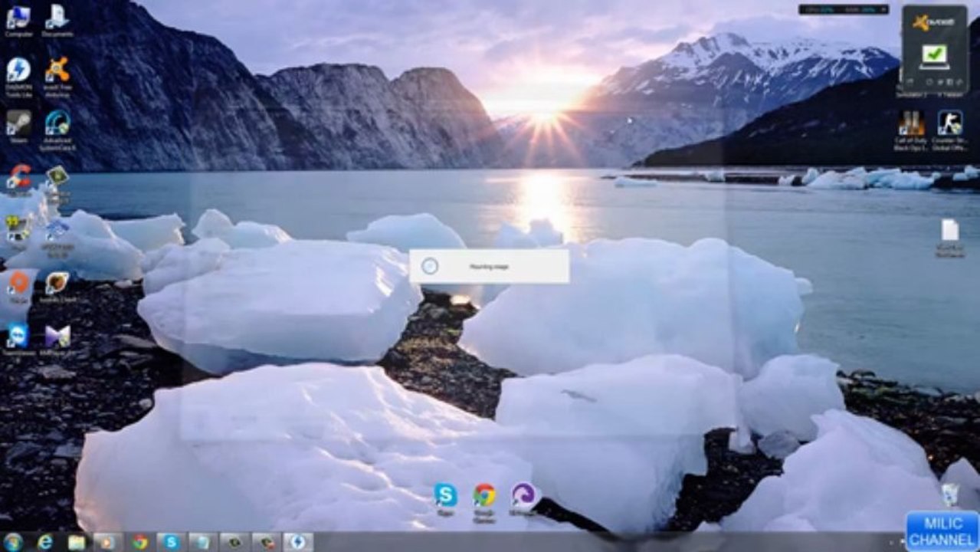Open the TeamViewer desktop shortcut
Viewport: 980px width, 552px height.
pyautogui.click(x=18, y=340)
